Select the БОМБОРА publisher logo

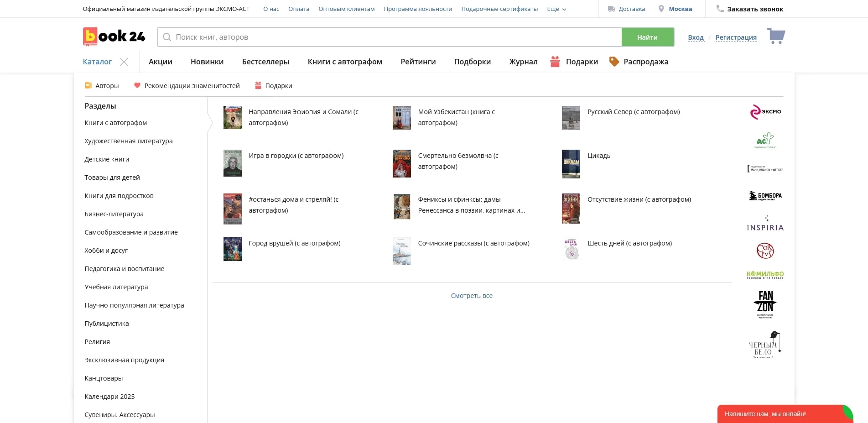[x=765, y=196]
